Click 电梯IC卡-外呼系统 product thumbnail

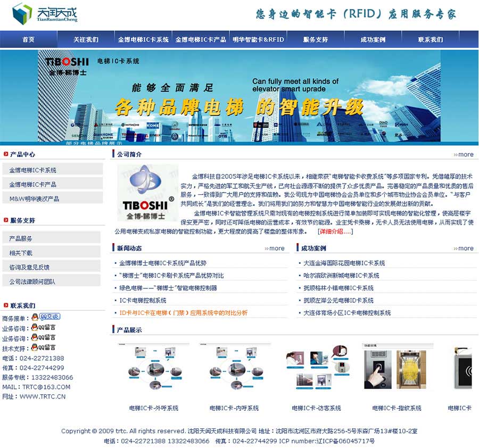pos(154,367)
